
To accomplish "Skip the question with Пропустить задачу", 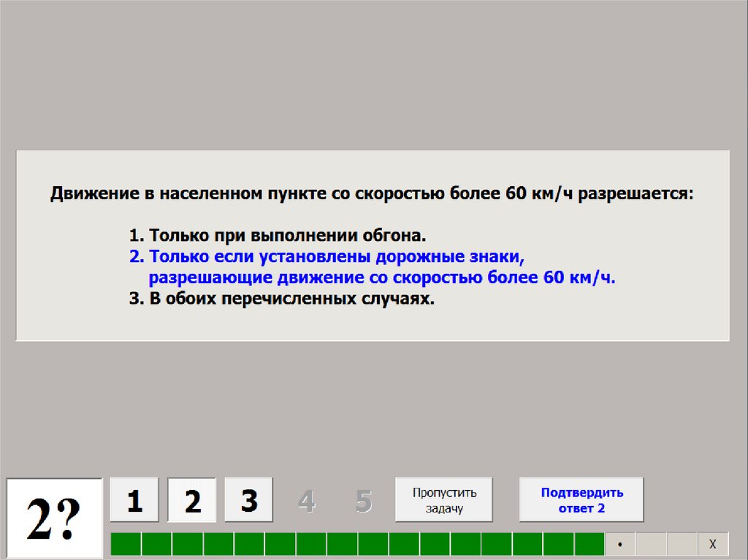I will [x=444, y=500].
